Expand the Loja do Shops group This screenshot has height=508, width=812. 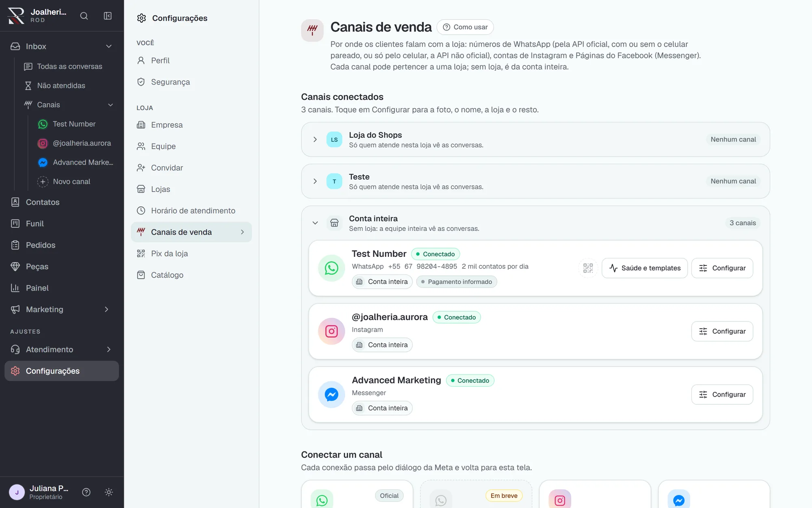click(315, 139)
